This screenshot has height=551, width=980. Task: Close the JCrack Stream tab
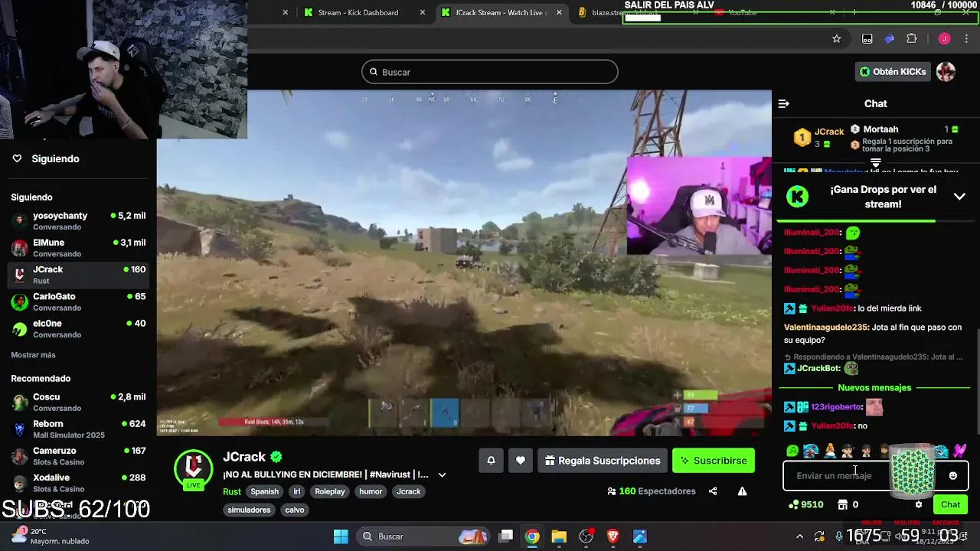[x=560, y=12]
